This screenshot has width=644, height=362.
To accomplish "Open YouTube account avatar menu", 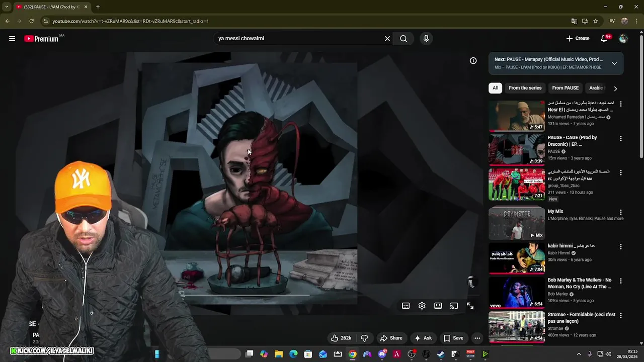I will (x=623, y=38).
